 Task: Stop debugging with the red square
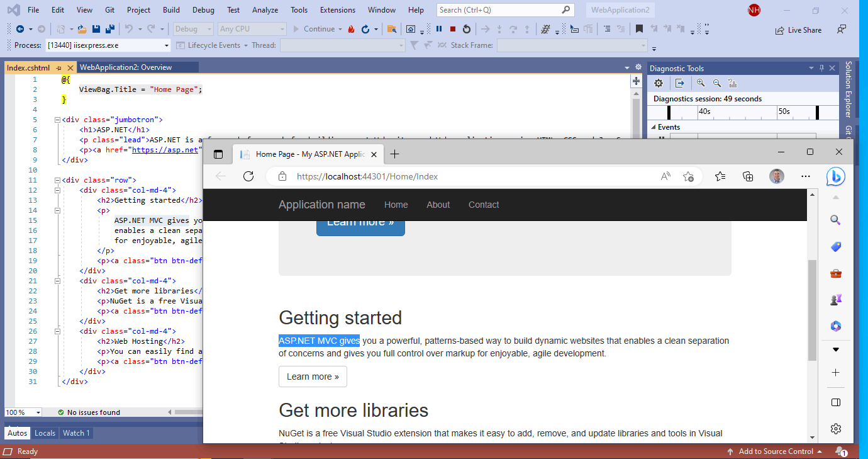click(452, 29)
